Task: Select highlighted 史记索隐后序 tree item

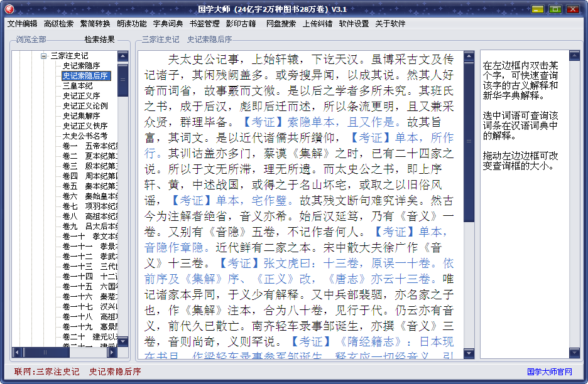Action: [86, 76]
